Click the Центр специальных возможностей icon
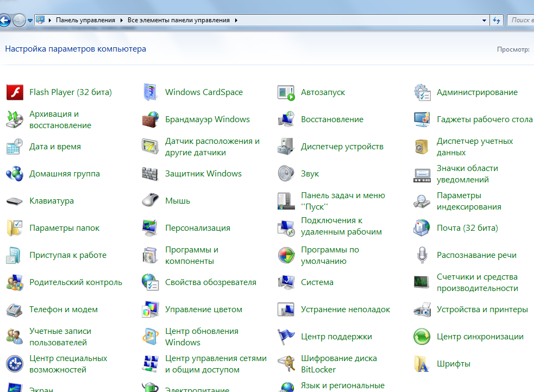Image resolution: width=534 pixels, height=392 pixels. (x=15, y=364)
